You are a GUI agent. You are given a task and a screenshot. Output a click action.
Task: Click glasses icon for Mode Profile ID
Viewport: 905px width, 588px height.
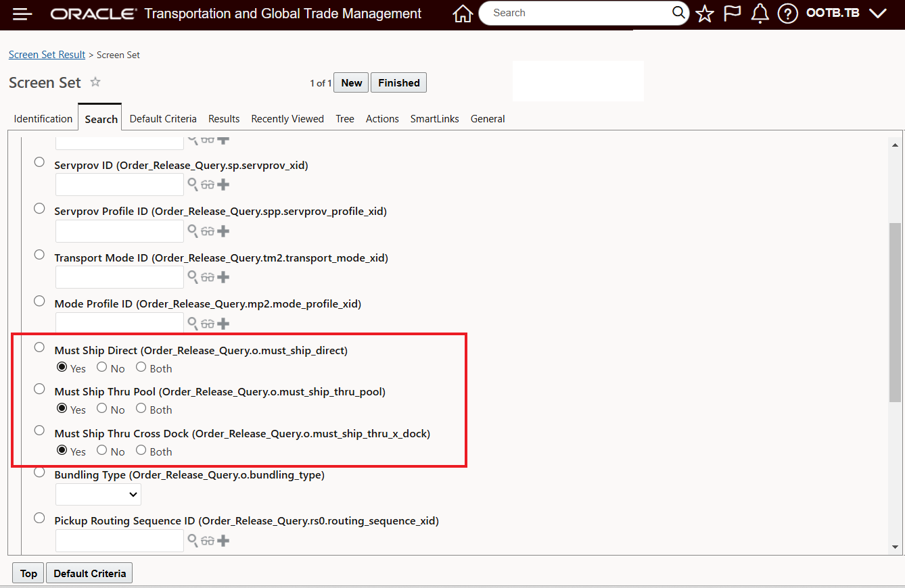coord(208,324)
